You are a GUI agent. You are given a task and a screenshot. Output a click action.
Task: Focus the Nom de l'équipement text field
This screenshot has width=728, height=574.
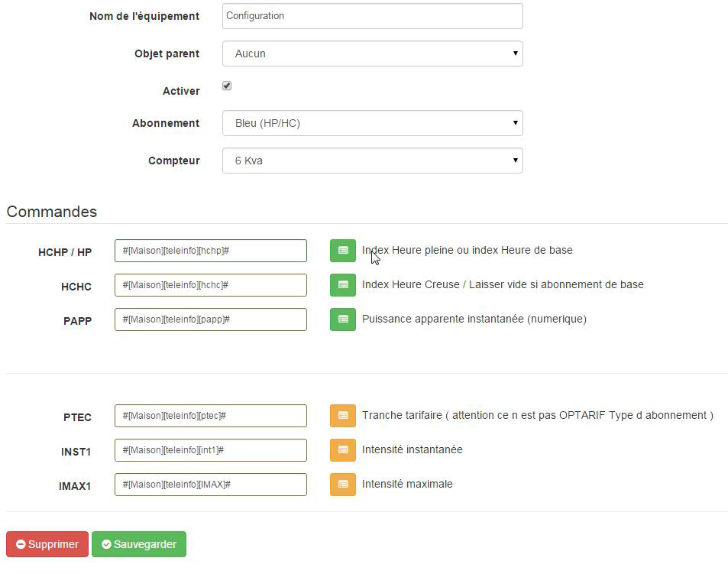click(x=372, y=16)
